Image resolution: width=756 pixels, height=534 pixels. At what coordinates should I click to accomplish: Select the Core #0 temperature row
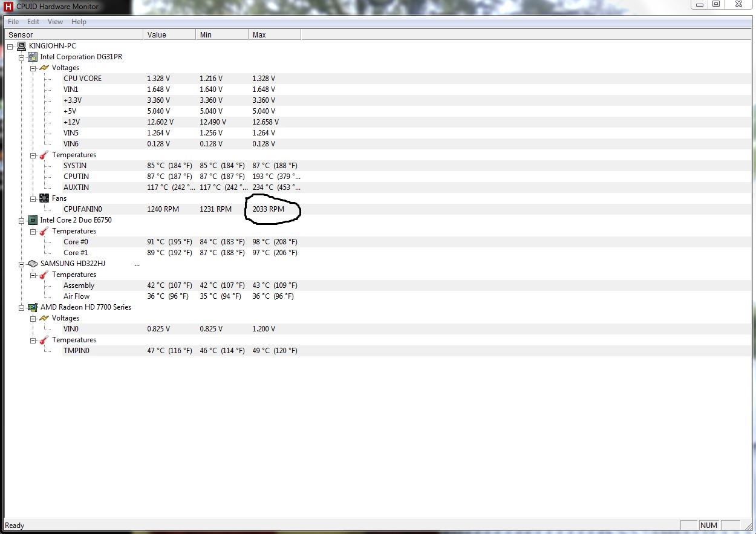(x=76, y=242)
